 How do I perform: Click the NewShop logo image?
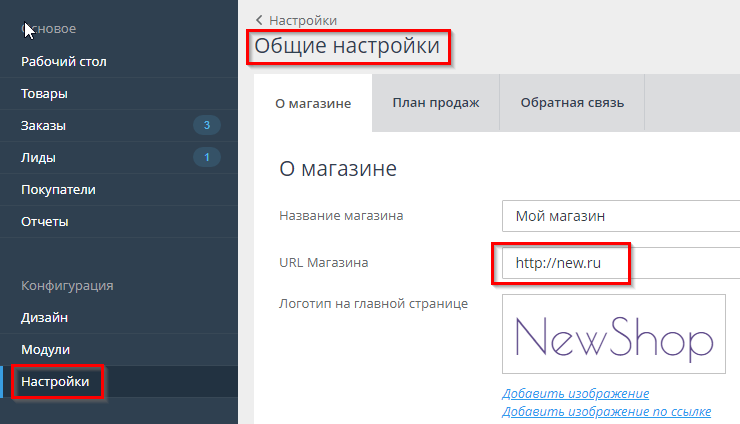tap(614, 334)
